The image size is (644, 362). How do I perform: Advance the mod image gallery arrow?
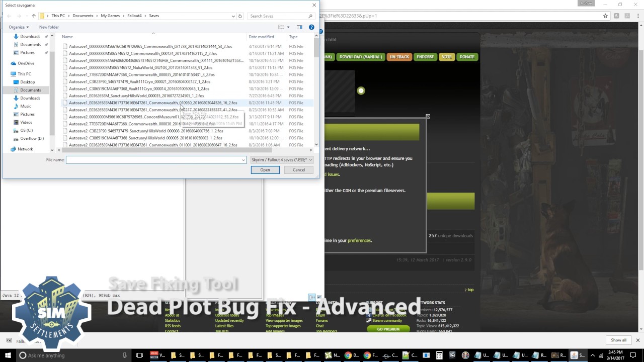[361, 90]
